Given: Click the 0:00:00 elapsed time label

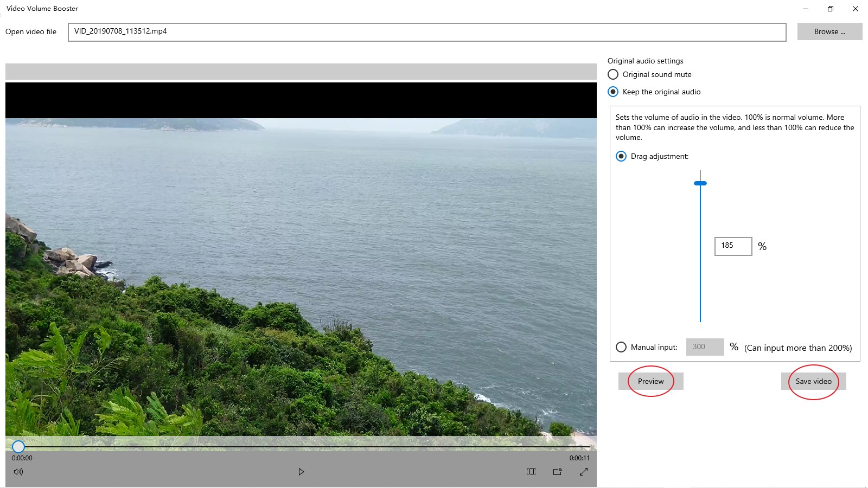Looking at the screenshot, I should click(x=22, y=458).
